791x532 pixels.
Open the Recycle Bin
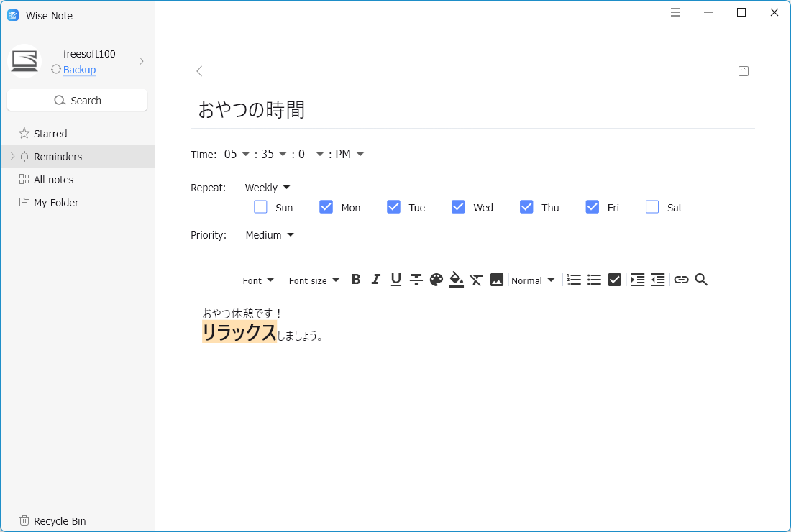click(59, 521)
